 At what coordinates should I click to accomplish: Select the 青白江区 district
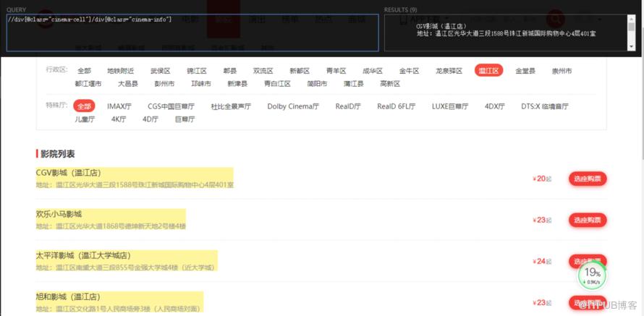pos(277,84)
